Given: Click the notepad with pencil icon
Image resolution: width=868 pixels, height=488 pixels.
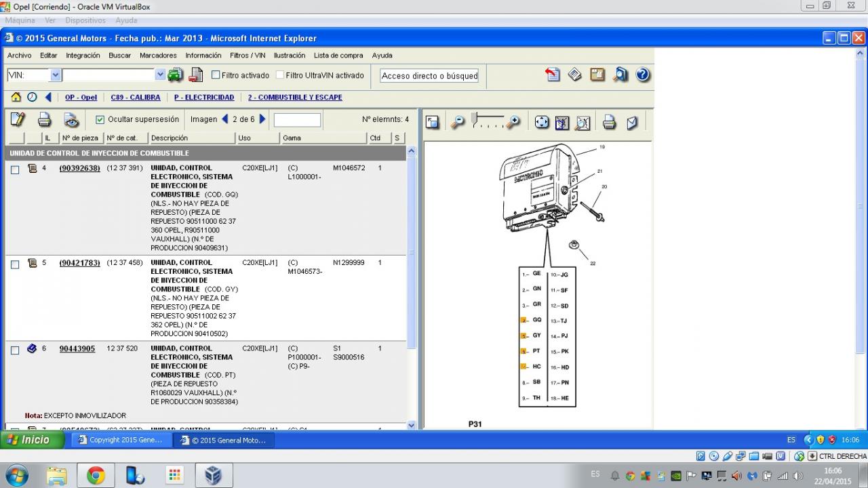Looking at the screenshot, I should pos(18,120).
